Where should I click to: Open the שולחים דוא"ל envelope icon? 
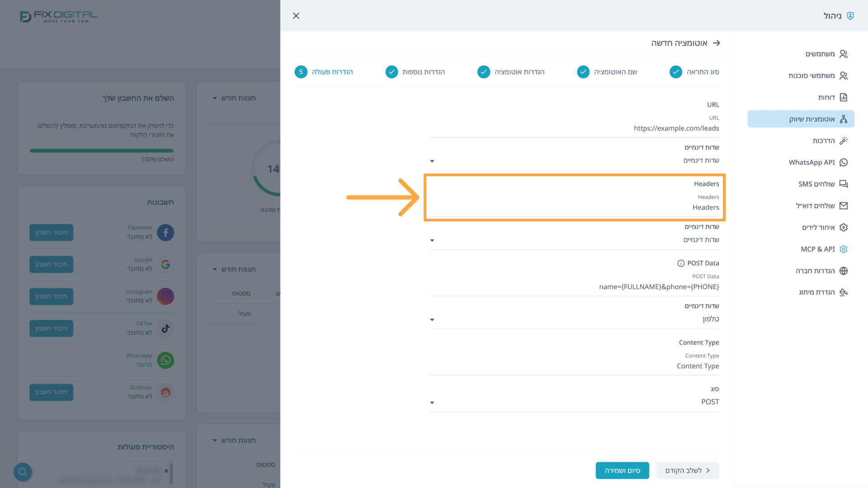pos(844,206)
